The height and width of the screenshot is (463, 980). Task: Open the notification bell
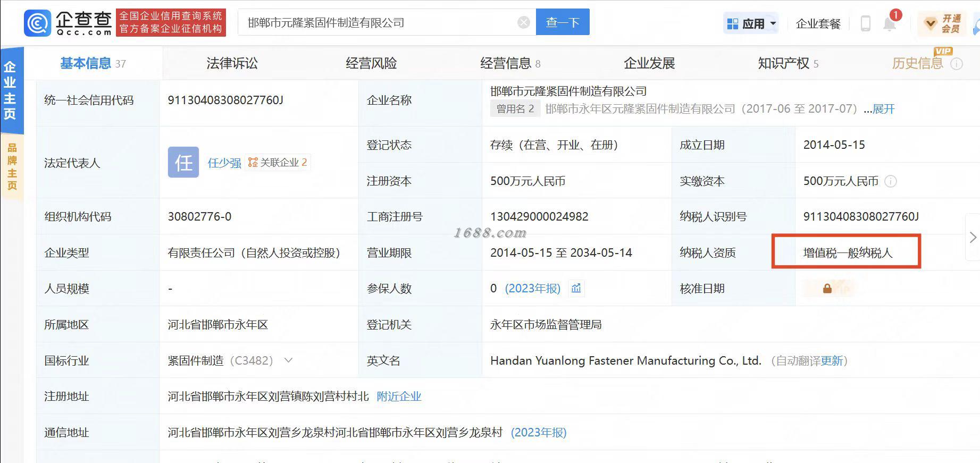click(x=890, y=23)
